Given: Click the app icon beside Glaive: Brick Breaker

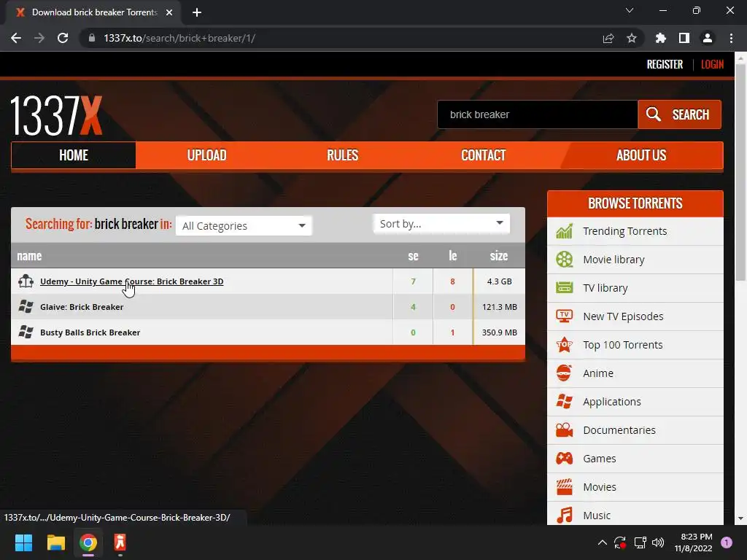Looking at the screenshot, I should point(26,307).
